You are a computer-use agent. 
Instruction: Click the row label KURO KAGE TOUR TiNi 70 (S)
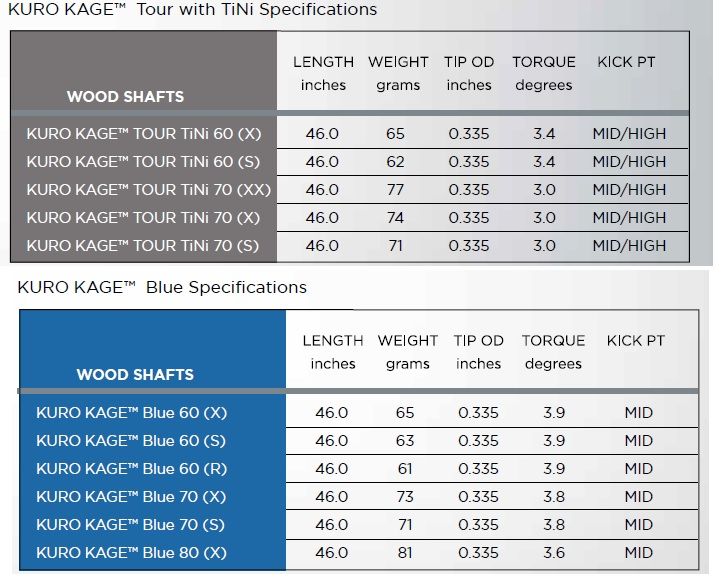pos(143,246)
